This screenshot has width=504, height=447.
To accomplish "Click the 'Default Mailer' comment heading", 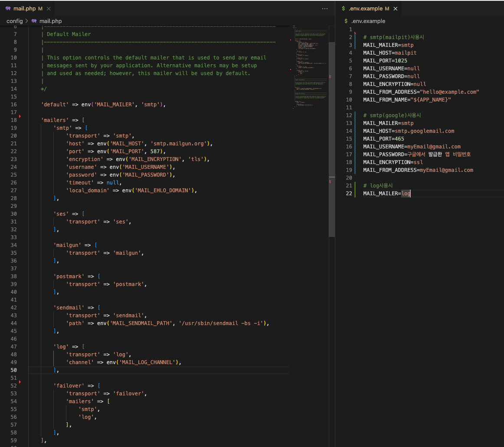I will coord(69,34).
